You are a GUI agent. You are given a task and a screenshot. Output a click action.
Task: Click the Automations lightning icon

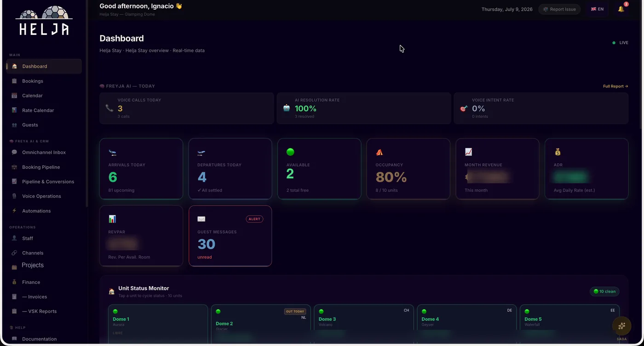pyautogui.click(x=14, y=211)
